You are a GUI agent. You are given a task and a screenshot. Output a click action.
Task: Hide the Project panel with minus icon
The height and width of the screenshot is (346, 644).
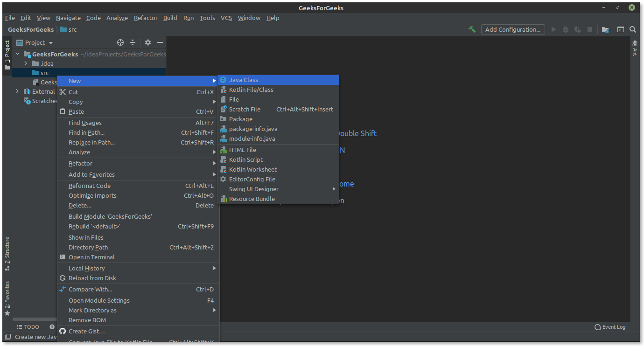click(x=160, y=42)
